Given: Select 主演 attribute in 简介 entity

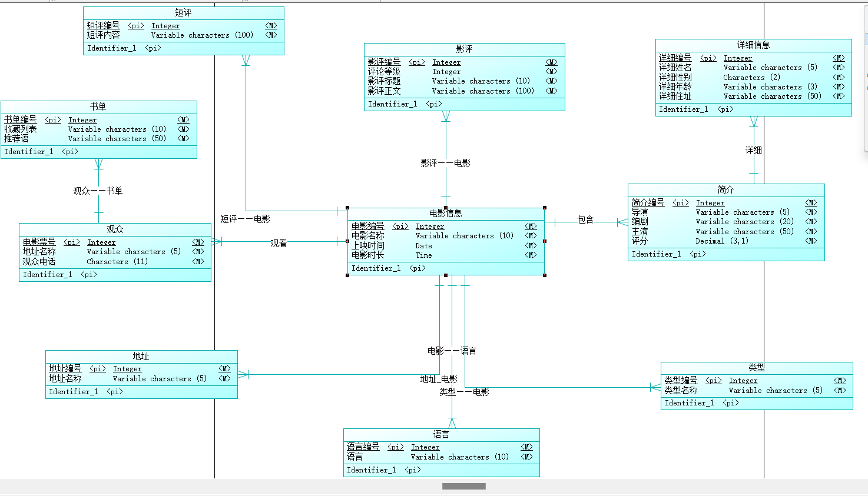Looking at the screenshot, I should [640, 231].
